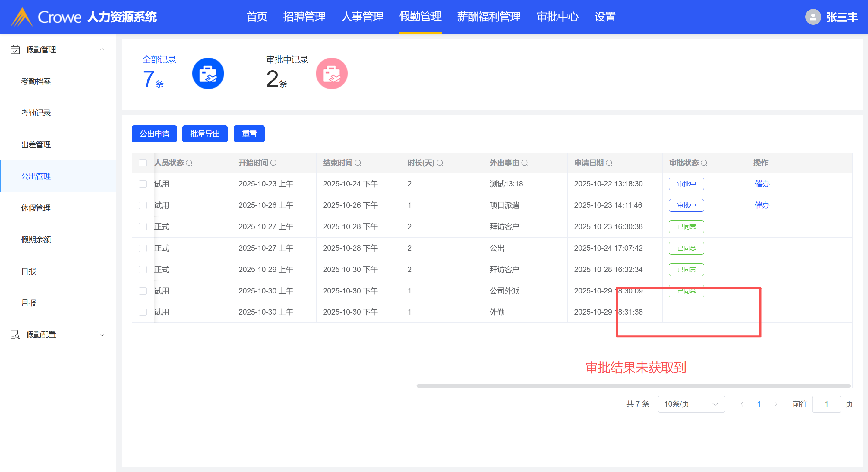
Task: Click the pink 审批中记录 briefcase icon
Action: click(331, 74)
